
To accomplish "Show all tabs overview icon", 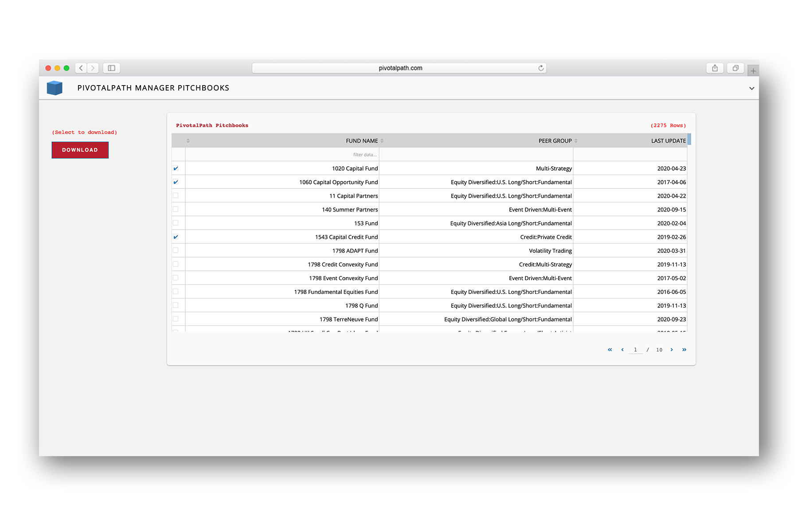I will 735,68.
